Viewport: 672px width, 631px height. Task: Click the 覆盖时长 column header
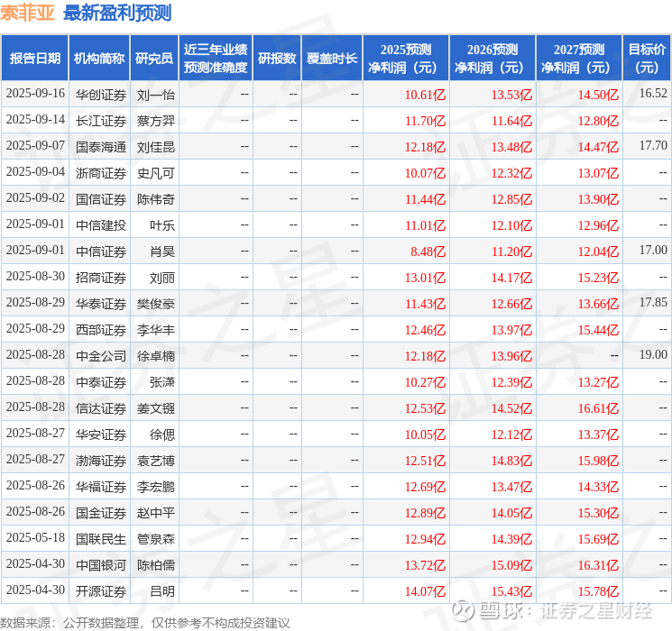pyautogui.click(x=332, y=59)
